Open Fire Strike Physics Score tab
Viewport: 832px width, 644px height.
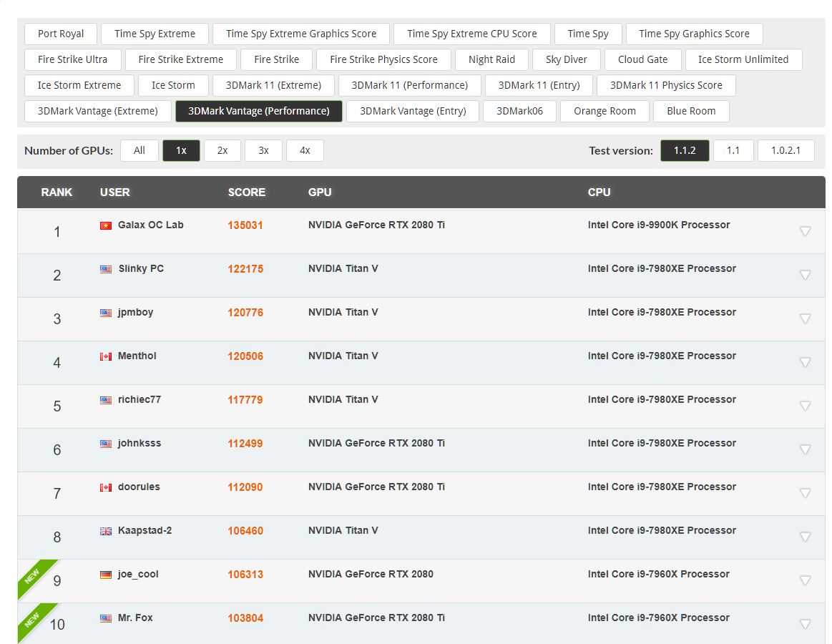coord(383,59)
